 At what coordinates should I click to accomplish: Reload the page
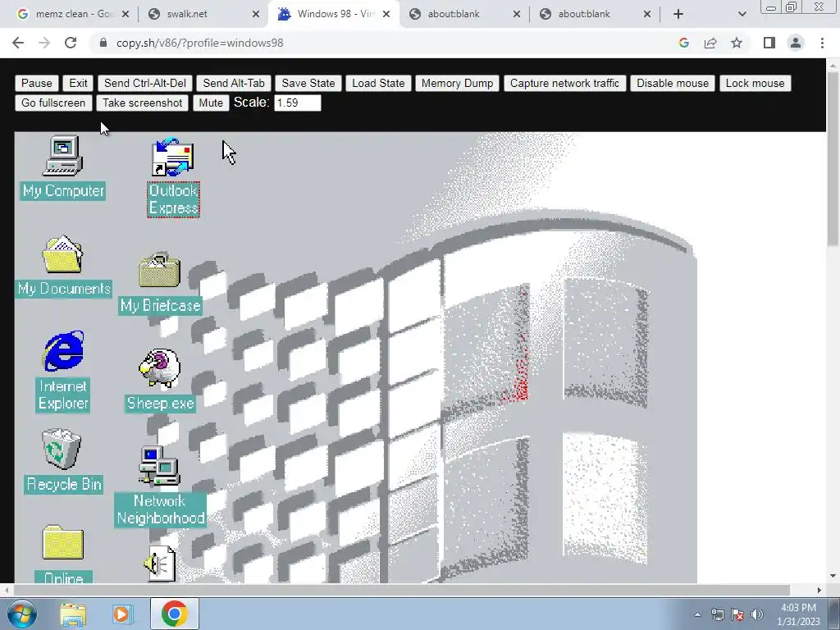click(71, 43)
